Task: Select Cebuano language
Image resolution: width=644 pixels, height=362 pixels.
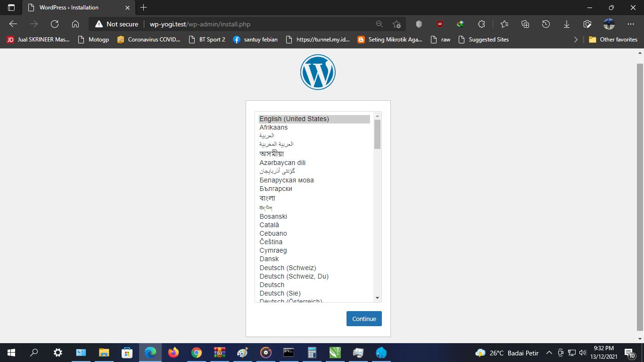Action: pyautogui.click(x=314, y=233)
